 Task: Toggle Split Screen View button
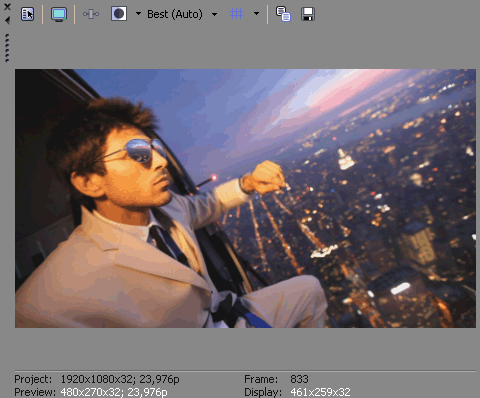(x=119, y=14)
